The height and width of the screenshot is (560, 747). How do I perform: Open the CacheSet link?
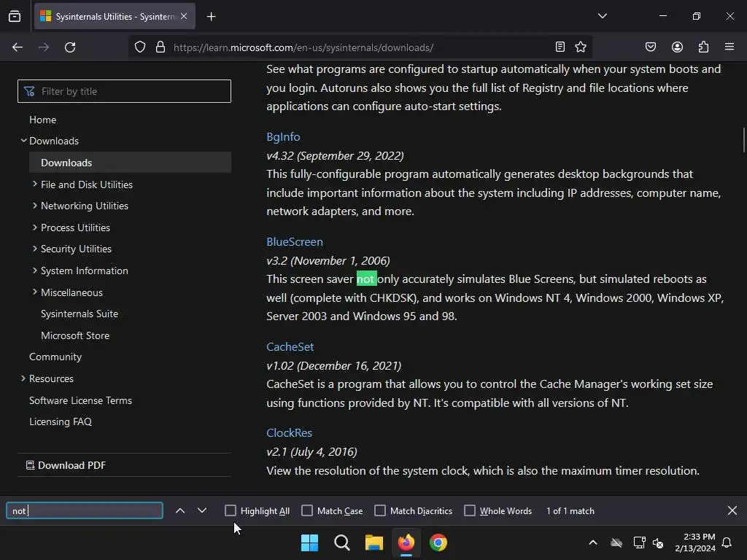[x=290, y=347]
